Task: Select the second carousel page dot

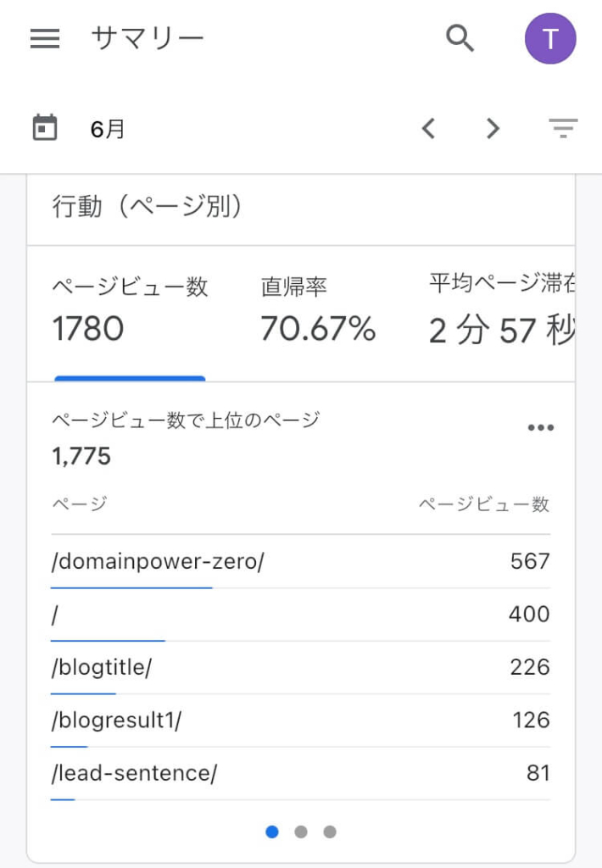Action: pyautogui.click(x=301, y=832)
